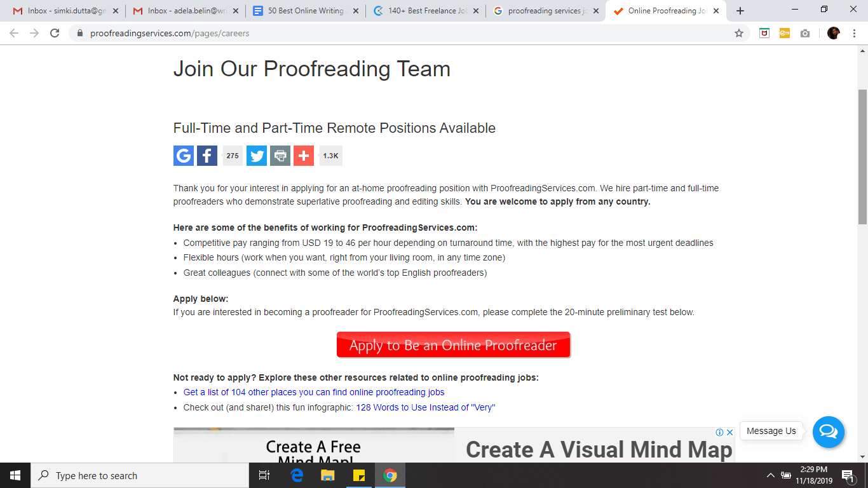Click the Create A Free Mind Map ad image

(313, 445)
